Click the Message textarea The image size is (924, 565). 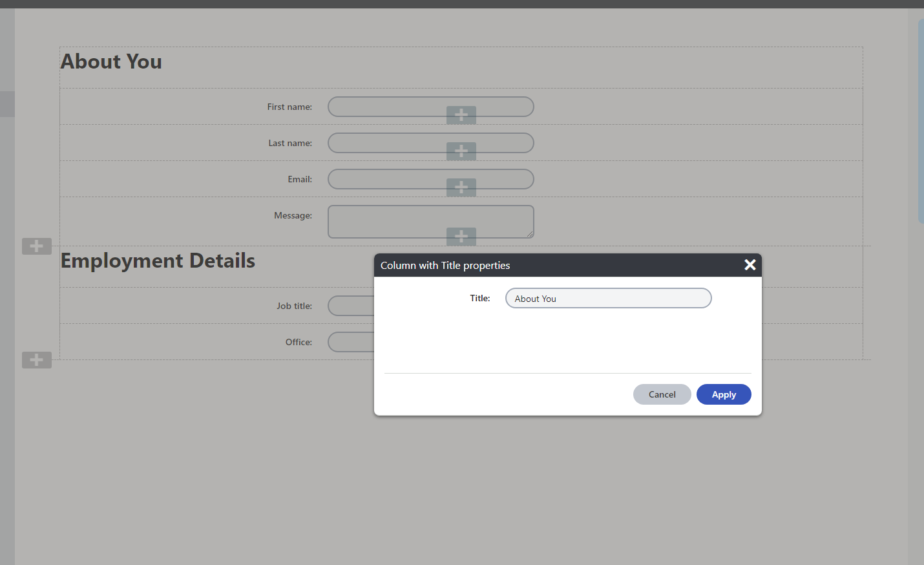431,222
